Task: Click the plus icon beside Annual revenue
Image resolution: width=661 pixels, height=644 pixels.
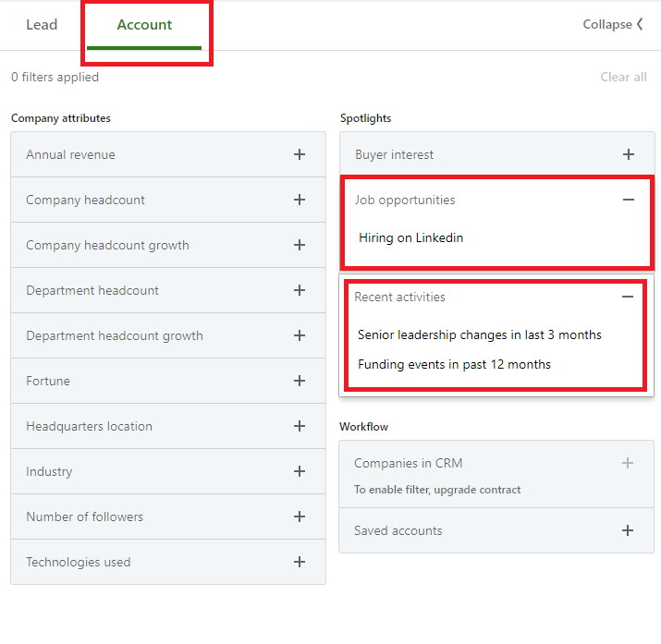Action: pos(299,154)
